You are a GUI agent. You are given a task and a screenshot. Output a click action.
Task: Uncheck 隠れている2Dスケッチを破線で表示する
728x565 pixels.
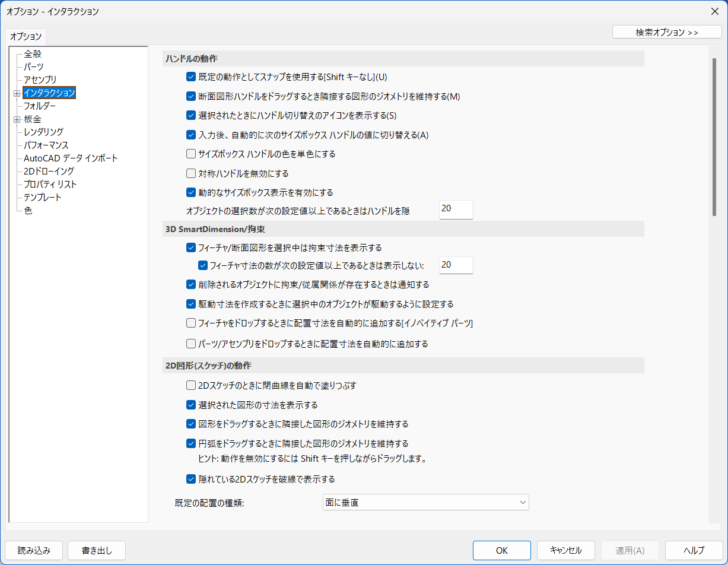191,479
